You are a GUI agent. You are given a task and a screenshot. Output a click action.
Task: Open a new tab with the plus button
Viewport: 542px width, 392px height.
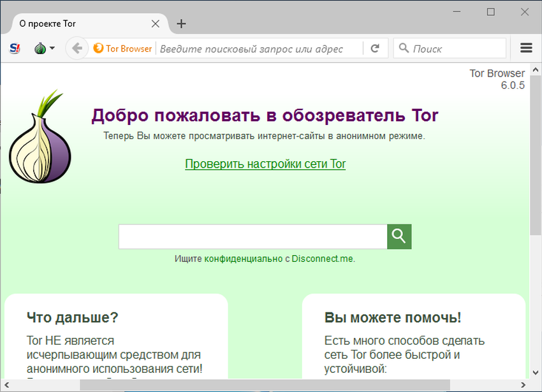[182, 23]
